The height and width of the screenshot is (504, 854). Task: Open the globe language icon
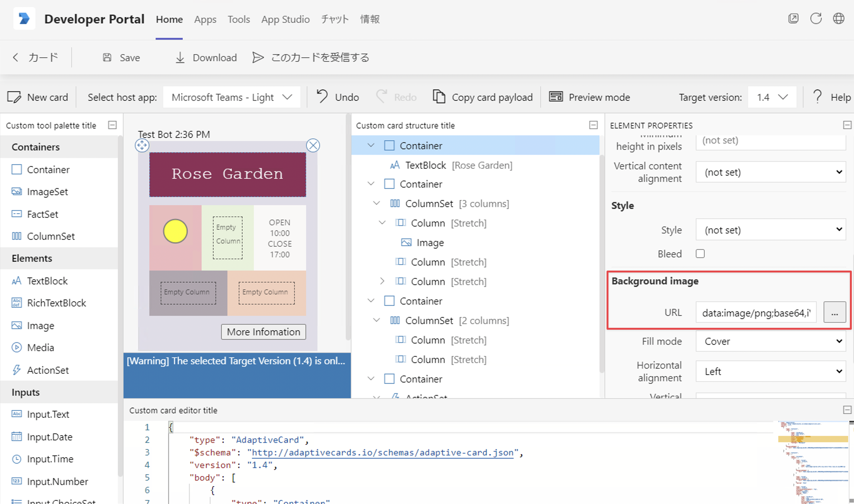coord(838,18)
